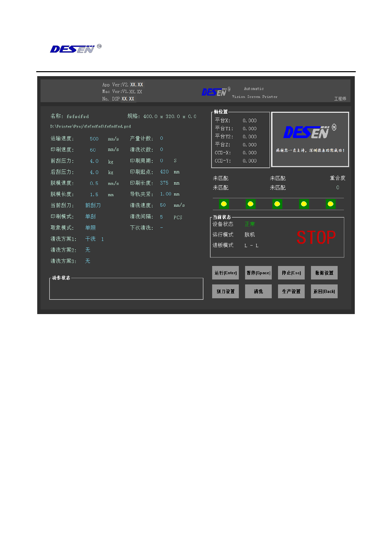Select the 运输速度 value 500

94,139
